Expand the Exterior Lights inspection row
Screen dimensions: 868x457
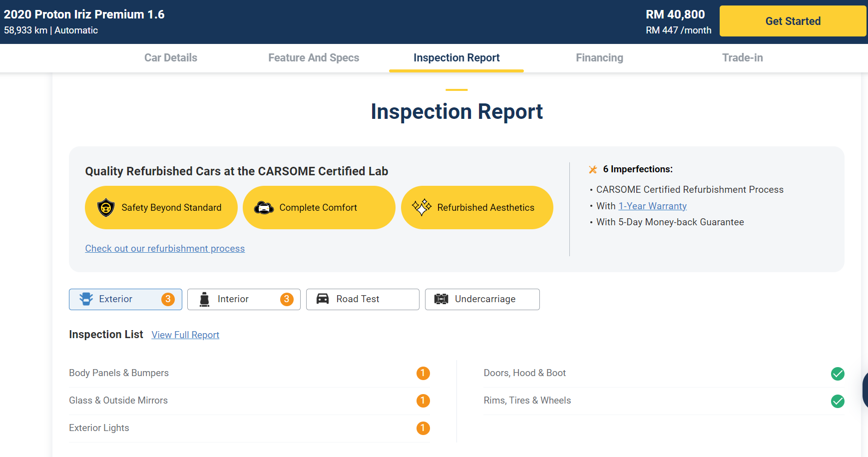99,428
